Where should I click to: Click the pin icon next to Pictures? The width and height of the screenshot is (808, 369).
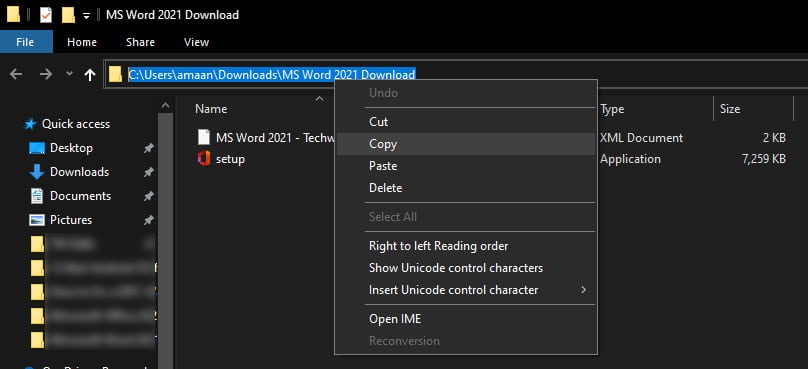148,220
